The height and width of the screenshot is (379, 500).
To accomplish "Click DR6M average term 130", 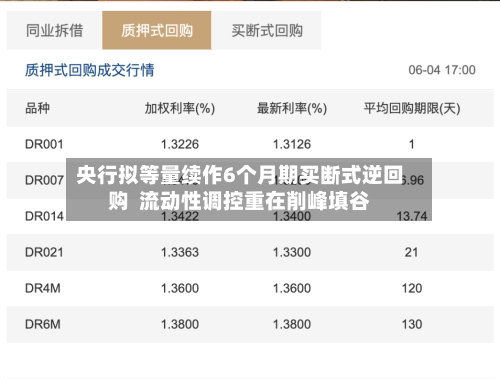I will pos(412,324).
